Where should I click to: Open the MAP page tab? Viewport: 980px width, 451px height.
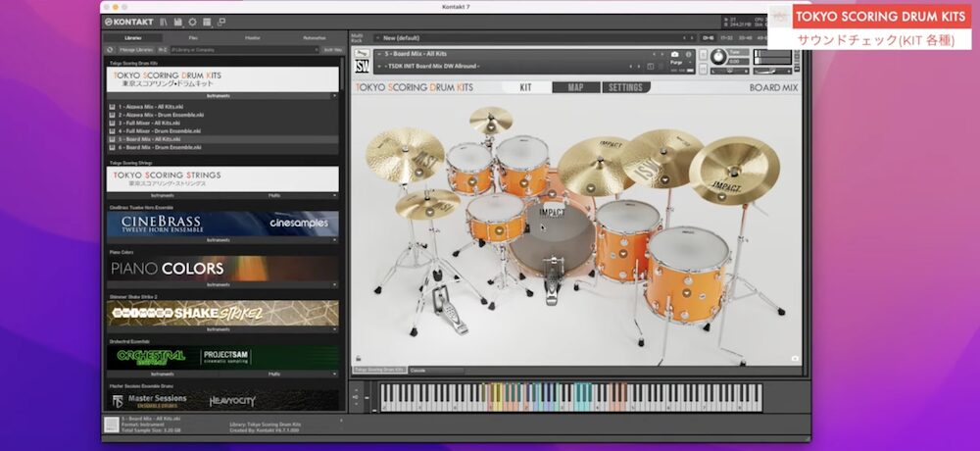(x=575, y=87)
